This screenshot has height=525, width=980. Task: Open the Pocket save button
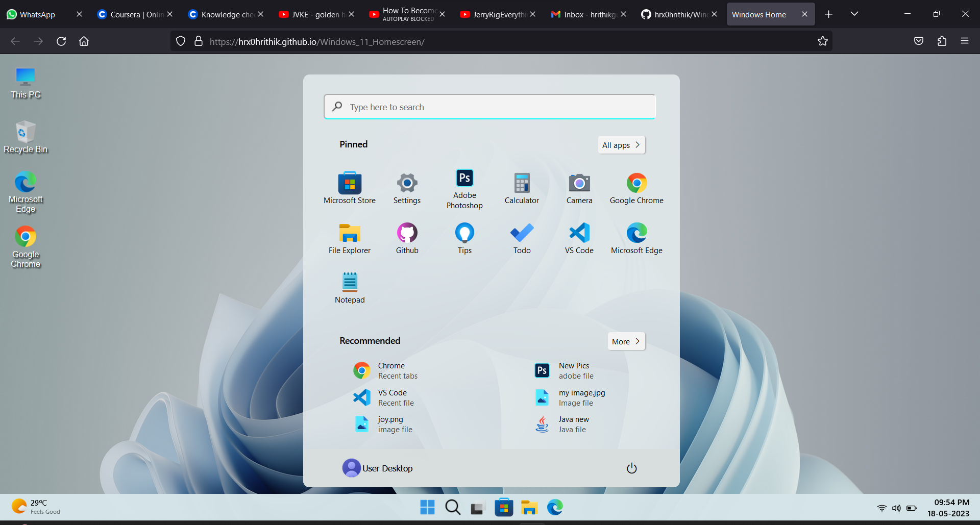919,41
